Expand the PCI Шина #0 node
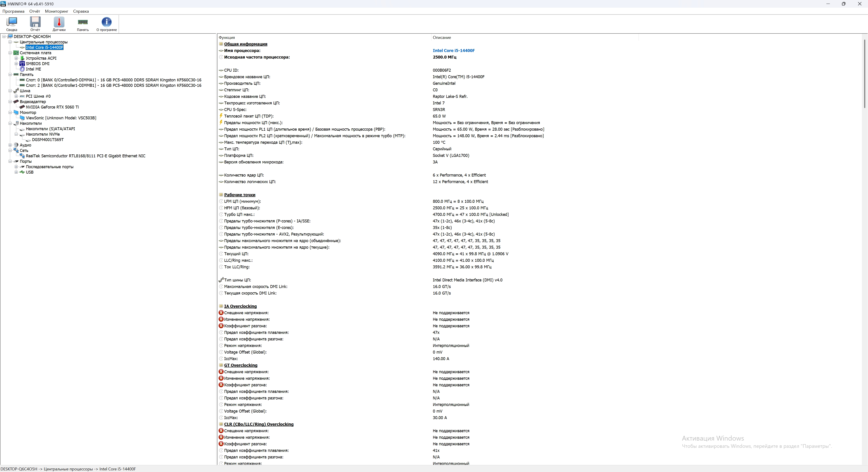The width and height of the screenshot is (868, 472). coord(16,96)
